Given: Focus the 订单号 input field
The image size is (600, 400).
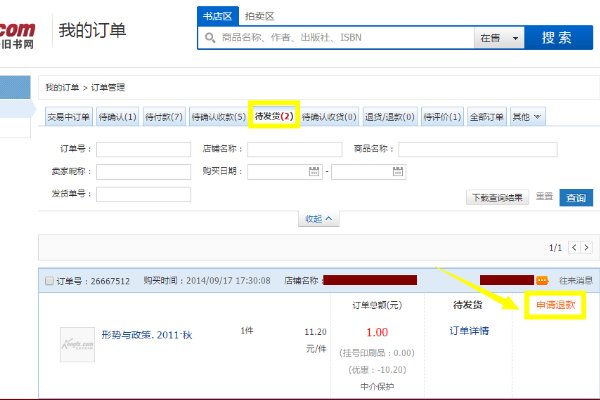Looking at the screenshot, I should click(x=143, y=149).
